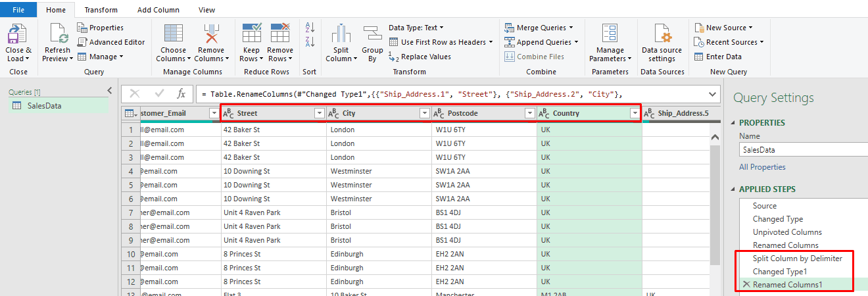Image resolution: width=868 pixels, height=296 pixels.
Task: Click the Bristol cell in row 7
Action: coord(379,212)
